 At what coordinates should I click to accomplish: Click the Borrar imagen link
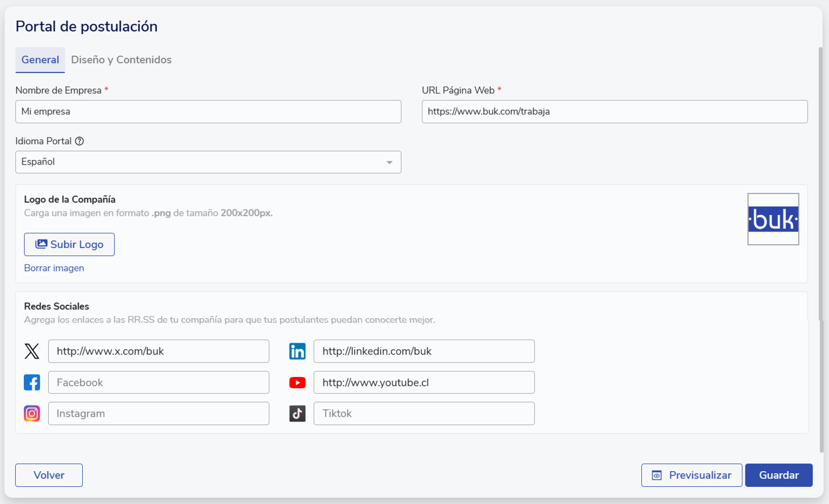click(54, 268)
